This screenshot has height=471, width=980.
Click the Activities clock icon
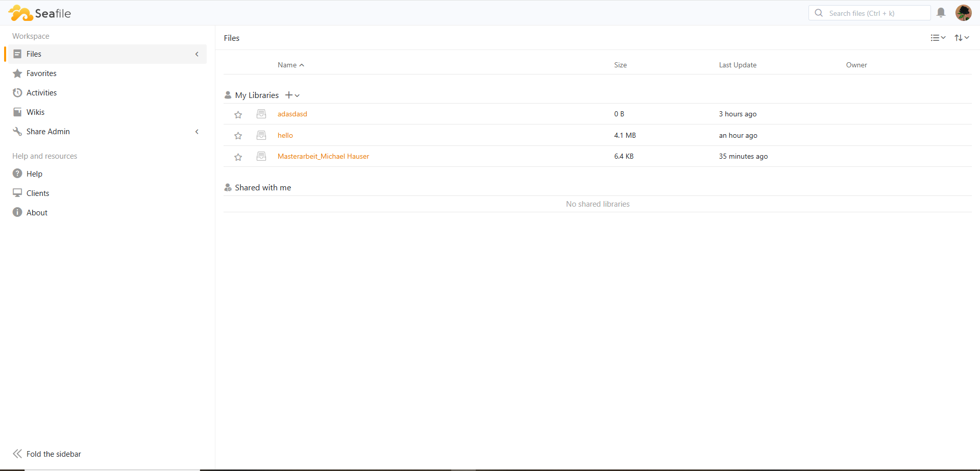pyautogui.click(x=17, y=93)
